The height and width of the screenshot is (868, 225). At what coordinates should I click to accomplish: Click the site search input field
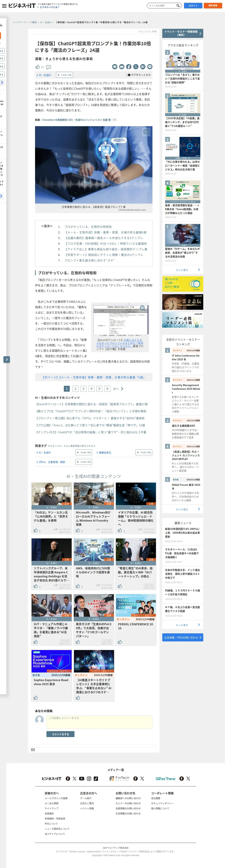point(162,6)
